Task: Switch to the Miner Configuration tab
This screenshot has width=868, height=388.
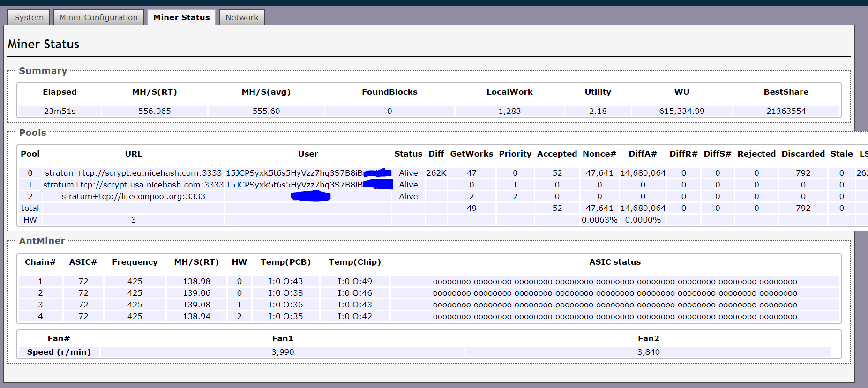Action: (98, 17)
